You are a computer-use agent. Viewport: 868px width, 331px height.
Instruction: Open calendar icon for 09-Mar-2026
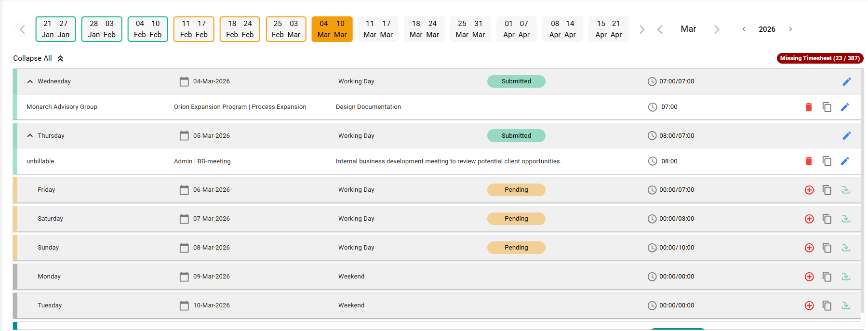pos(184,277)
